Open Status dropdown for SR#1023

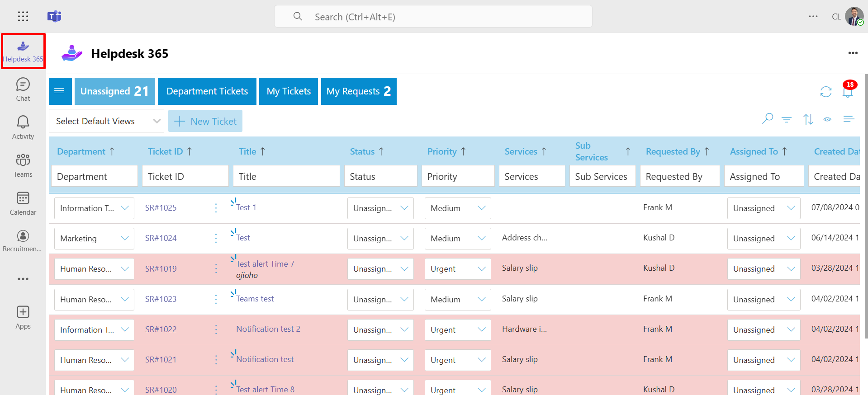pos(380,300)
